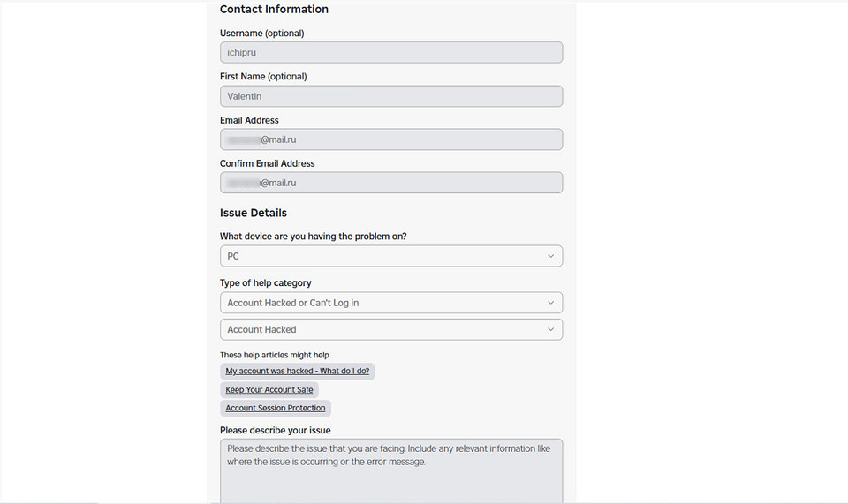Open the 'Keep Your Account Safe' article
Viewport: 848px width, 504px height.
pos(269,389)
